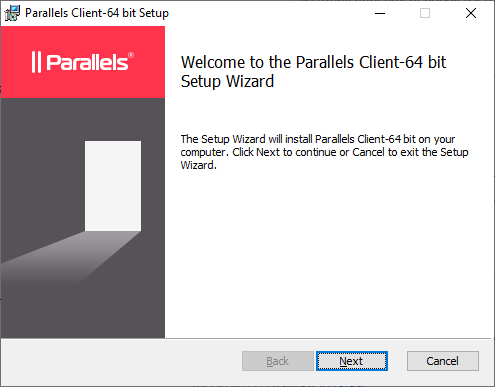The image size is (495, 387).
Task: Close the Parallels Client setup window
Action: click(471, 13)
